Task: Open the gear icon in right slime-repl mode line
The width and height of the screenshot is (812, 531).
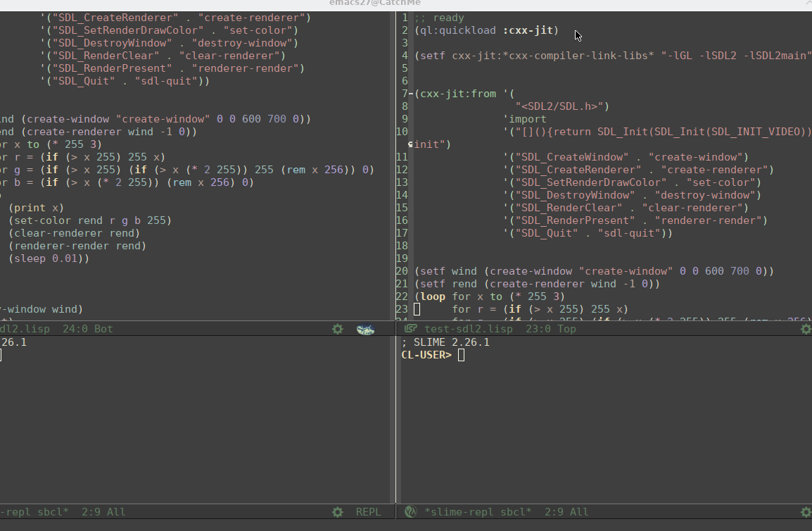Action: coord(806,512)
